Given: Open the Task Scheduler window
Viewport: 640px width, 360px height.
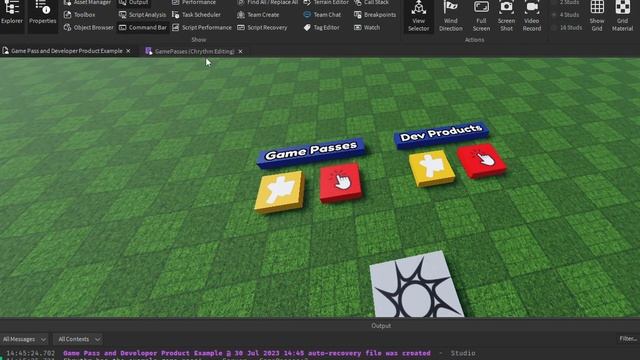Looking at the screenshot, I should tap(196, 15).
